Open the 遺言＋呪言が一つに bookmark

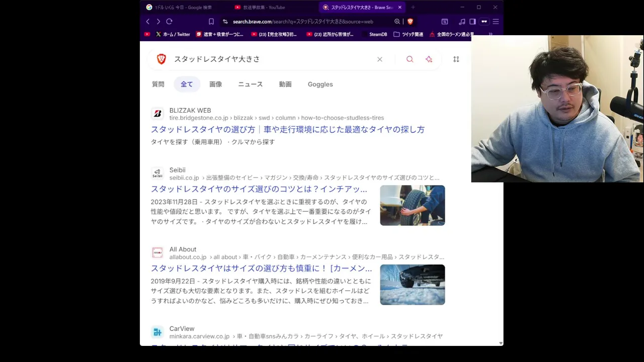(220, 34)
